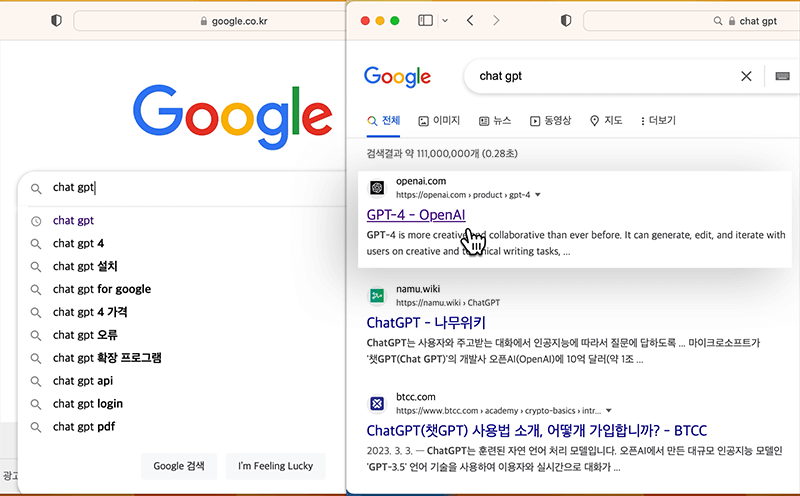Choose the 'chat gpt 확장 프로그램' suggestion
The width and height of the screenshot is (800, 496).
click(x=107, y=358)
